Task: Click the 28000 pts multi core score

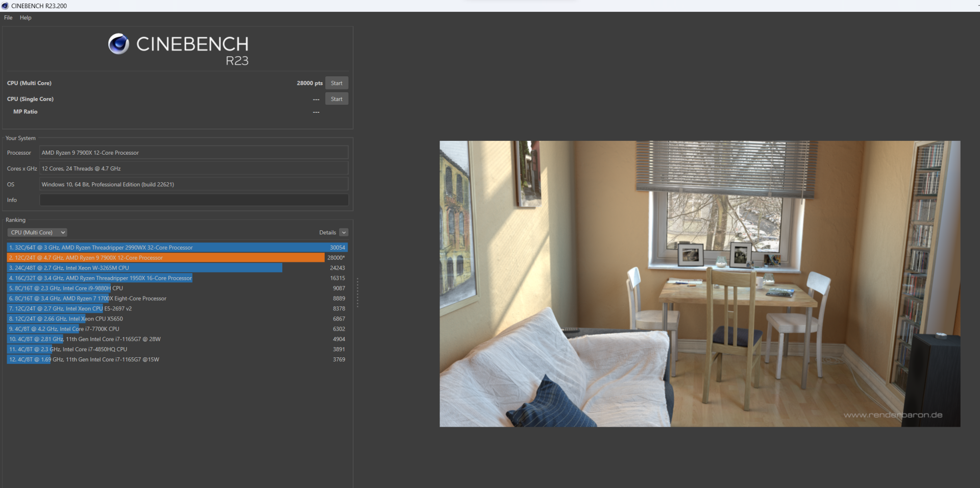Action: (x=310, y=83)
